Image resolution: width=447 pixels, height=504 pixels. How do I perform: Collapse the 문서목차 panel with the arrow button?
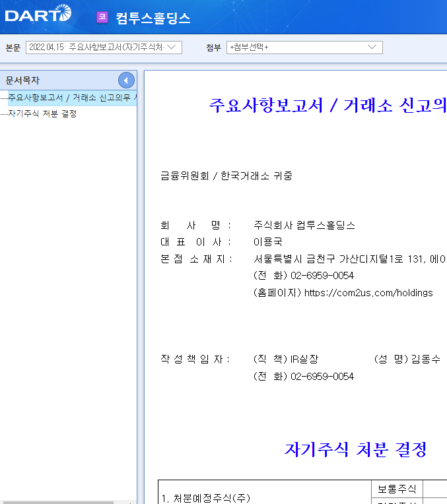pyautogui.click(x=126, y=80)
